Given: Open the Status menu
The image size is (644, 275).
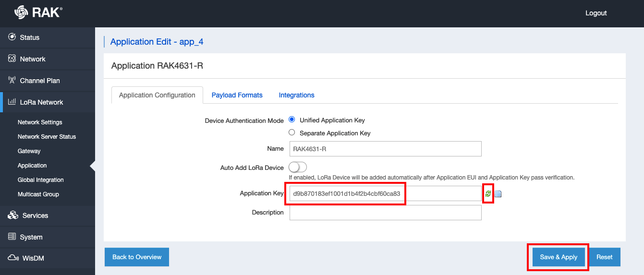Looking at the screenshot, I should click(x=48, y=37).
